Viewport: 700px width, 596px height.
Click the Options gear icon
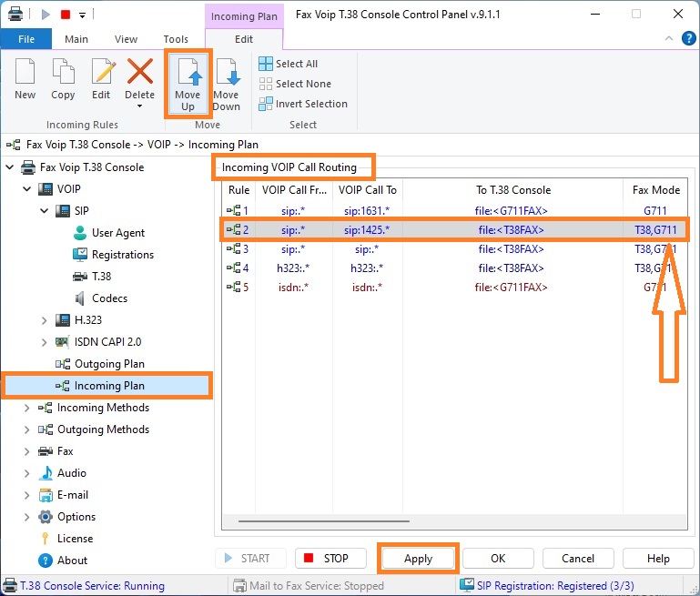[46, 517]
